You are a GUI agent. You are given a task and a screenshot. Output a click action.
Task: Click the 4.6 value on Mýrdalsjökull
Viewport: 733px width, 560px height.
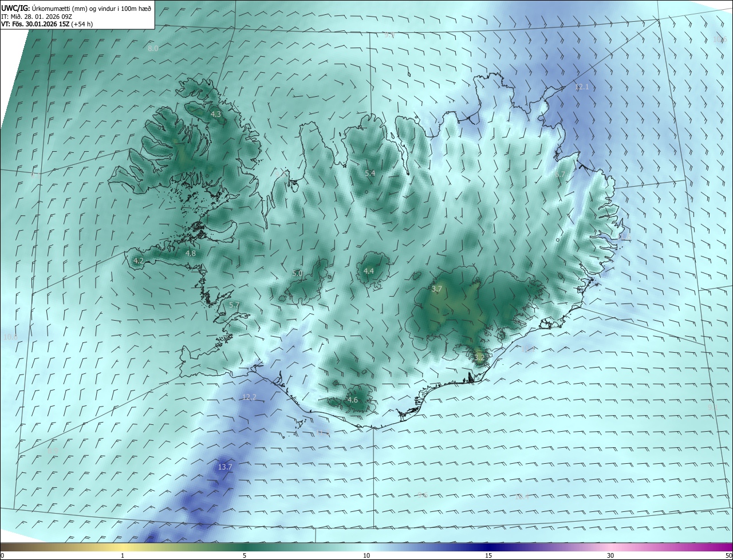point(353,400)
